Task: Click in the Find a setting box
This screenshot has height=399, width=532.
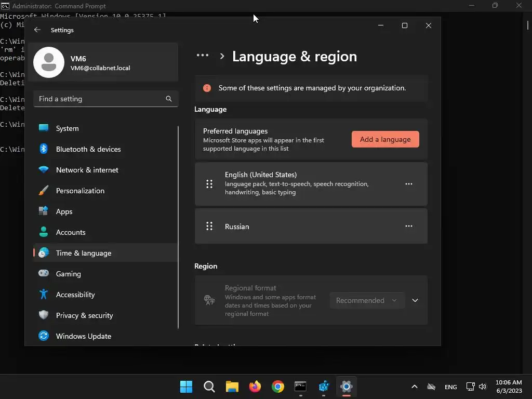Action: pos(105,99)
